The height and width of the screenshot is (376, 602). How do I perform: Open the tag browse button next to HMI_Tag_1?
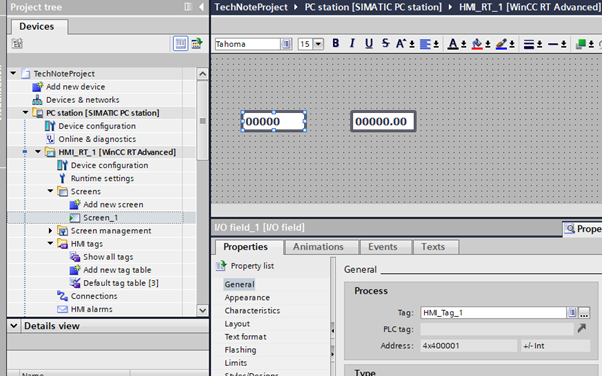(584, 313)
